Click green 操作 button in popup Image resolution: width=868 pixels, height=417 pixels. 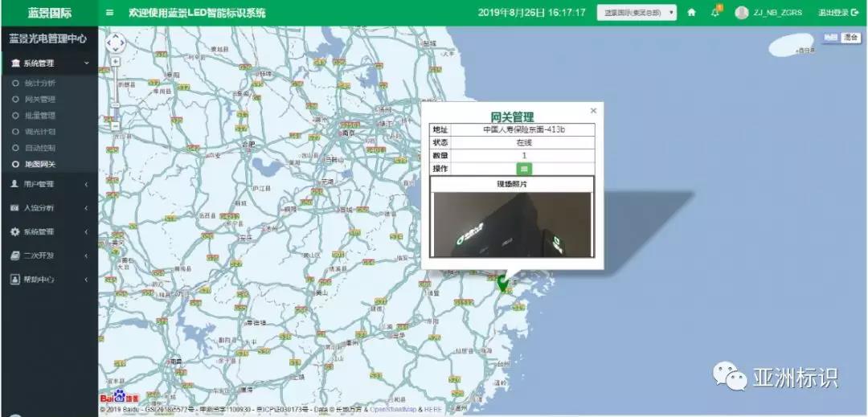click(524, 169)
